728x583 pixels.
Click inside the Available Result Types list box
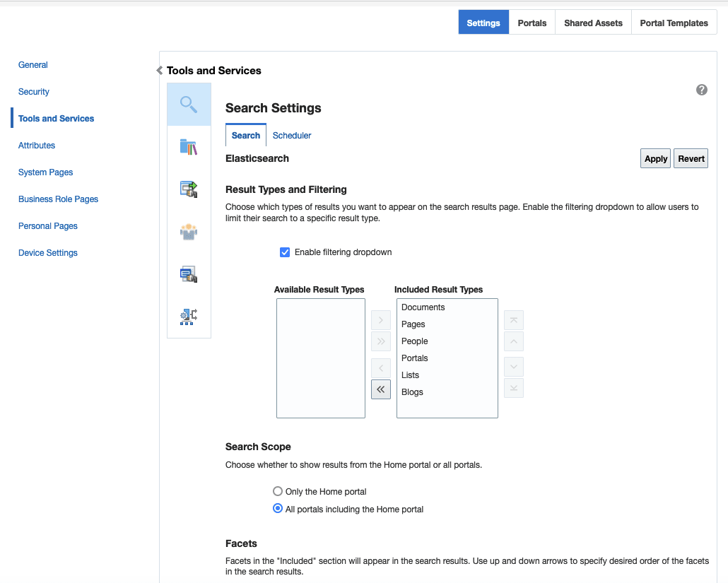tap(321, 358)
